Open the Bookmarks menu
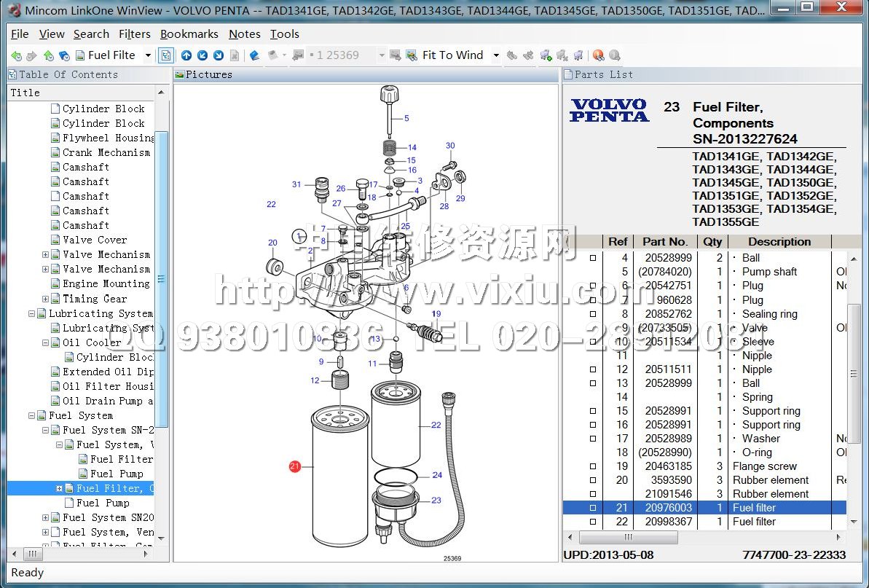This screenshot has height=588, width=869. [x=189, y=34]
